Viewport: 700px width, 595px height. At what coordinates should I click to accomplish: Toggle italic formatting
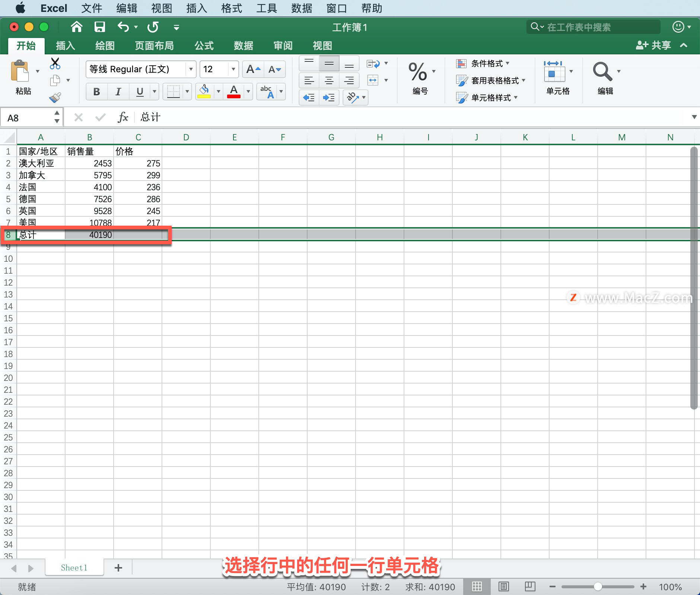(x=118, y=91)
